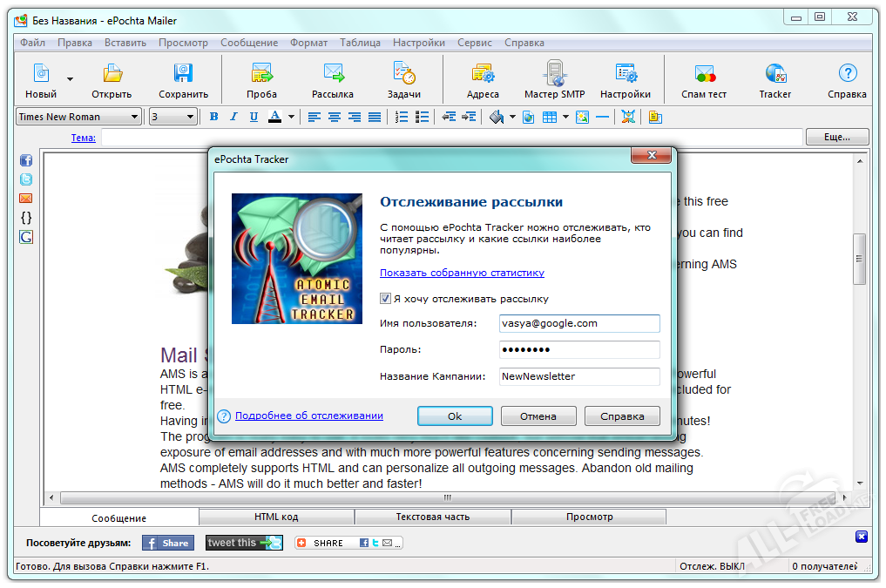886x588 pixels.
Task: Open the Задачи scheduler icon
Action: point(403,74)
